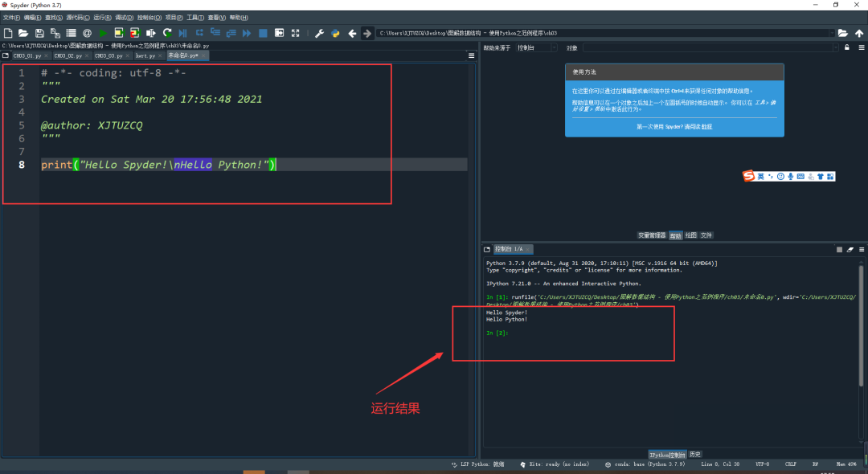Clear console with eraser icon

850,249
